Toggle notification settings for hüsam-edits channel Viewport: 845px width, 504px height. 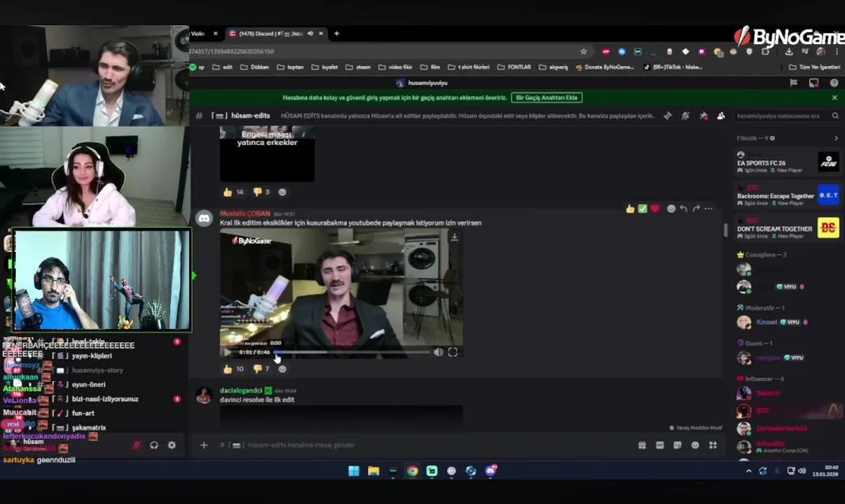685,115
